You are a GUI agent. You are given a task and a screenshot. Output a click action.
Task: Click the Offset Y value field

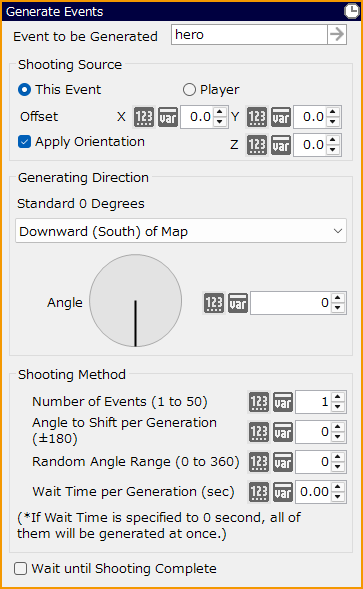click(310, 117)
